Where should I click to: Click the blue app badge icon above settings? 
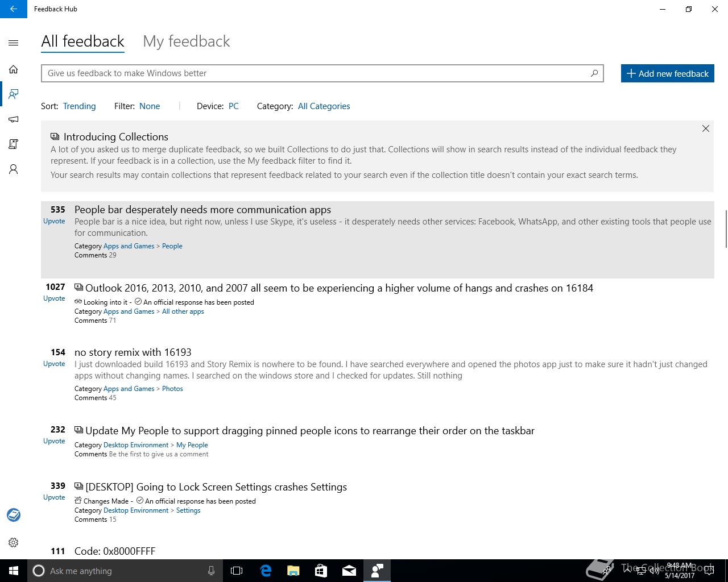tap(14, 515)
